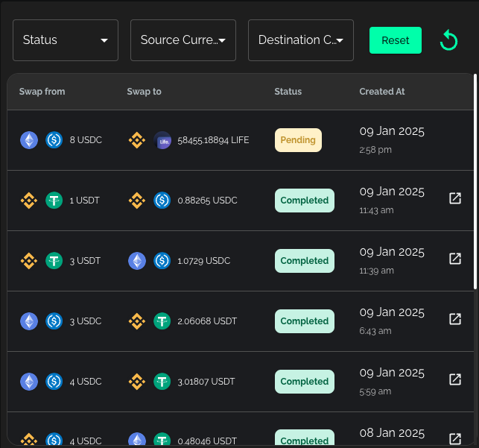479x448 pixels.
Task: Select the 58455.18894 LIFE amount
Action: pos(213,140)
